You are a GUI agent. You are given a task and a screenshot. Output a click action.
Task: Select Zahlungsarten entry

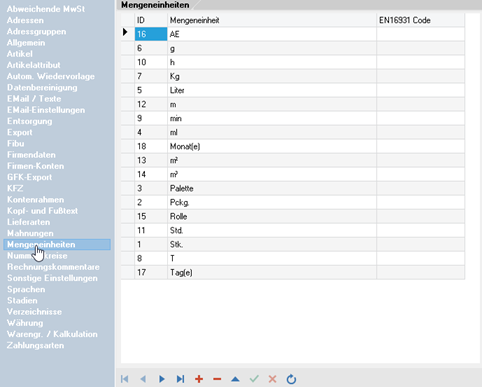[35, 345]
